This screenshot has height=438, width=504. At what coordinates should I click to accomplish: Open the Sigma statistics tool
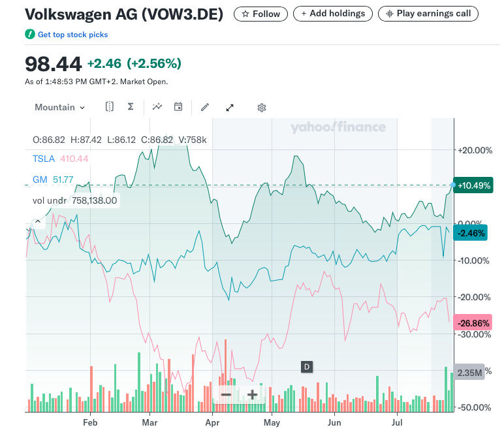[x=131, y=107]
